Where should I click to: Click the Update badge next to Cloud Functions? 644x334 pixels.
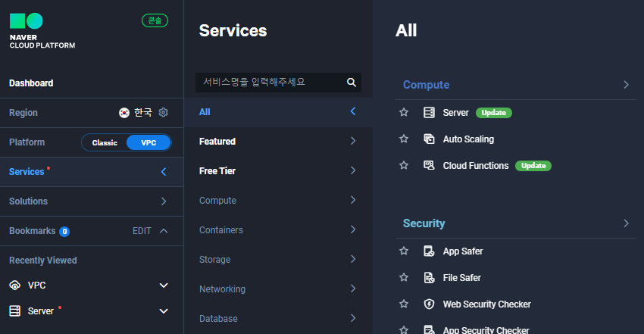coord(533,166)
